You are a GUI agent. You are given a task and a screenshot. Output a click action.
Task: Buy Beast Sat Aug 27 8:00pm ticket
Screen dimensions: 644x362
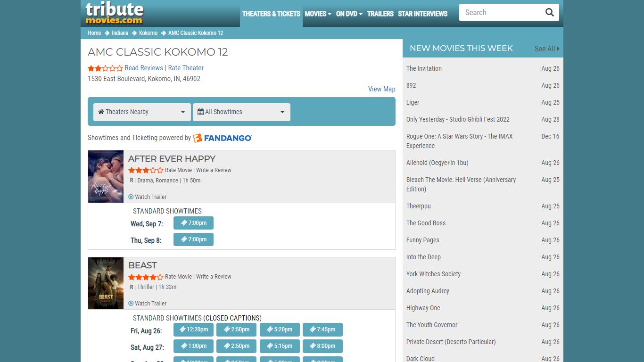[x=322, y=346]
